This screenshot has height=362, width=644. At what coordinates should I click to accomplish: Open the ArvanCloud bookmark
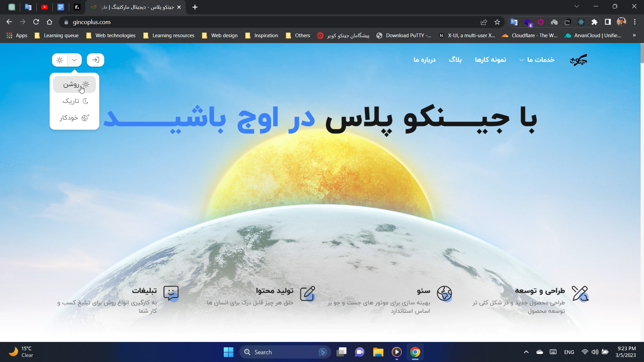pyautogui.click(x=593, y=36)
